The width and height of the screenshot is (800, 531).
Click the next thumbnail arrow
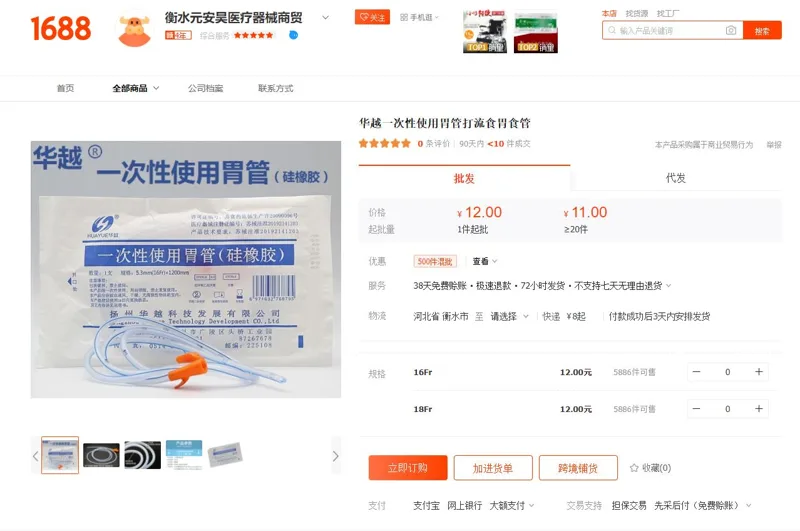335,456
